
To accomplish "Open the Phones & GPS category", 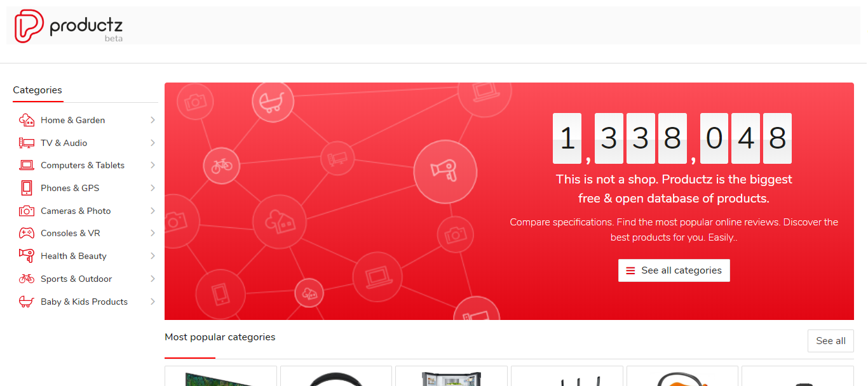I will 70,188.
